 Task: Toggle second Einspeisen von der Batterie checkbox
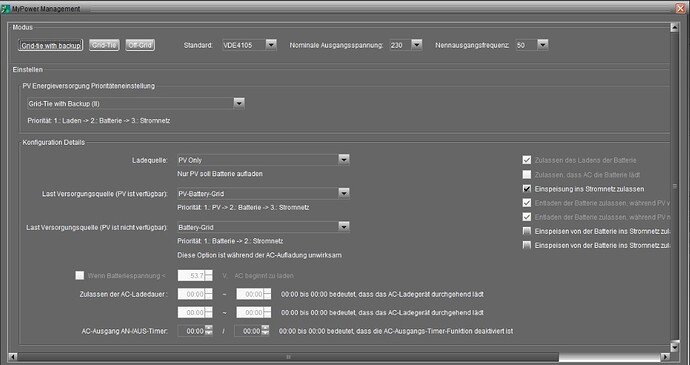527,245
